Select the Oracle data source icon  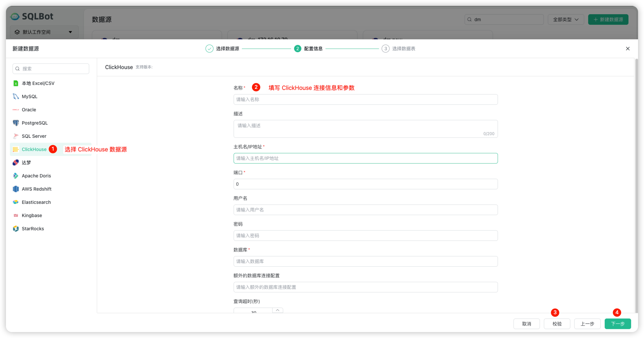[16, 109]
